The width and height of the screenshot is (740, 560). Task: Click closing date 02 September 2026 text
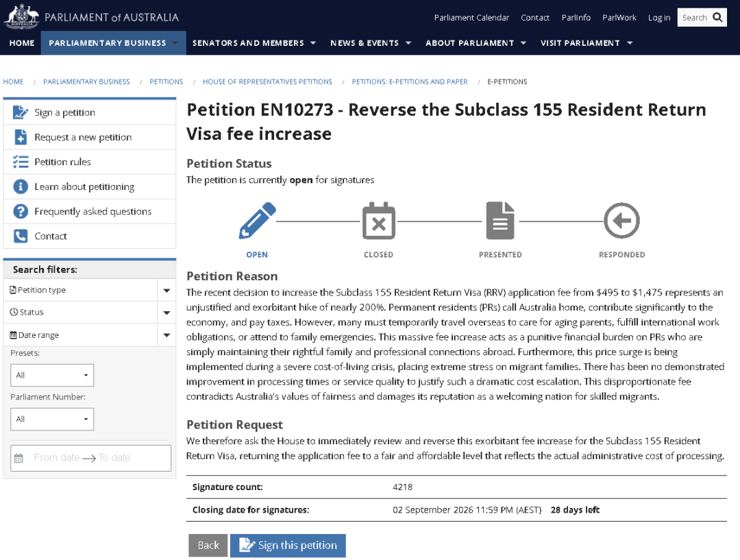point(467,510)
